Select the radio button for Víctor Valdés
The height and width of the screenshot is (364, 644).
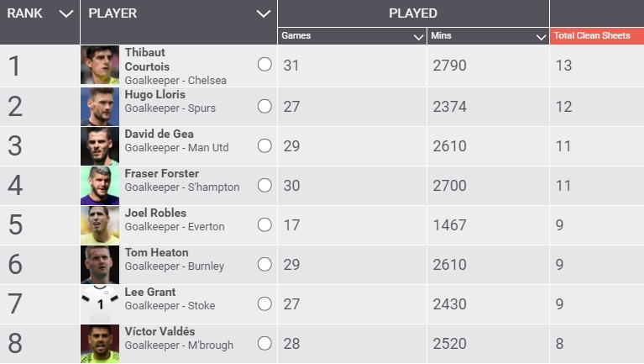(264, 343)
